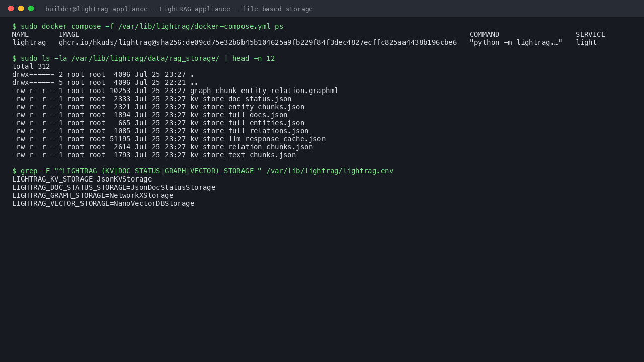Click kv_store_full_docs.json file name
The image size is (644, 362).
tap(238, 115)
